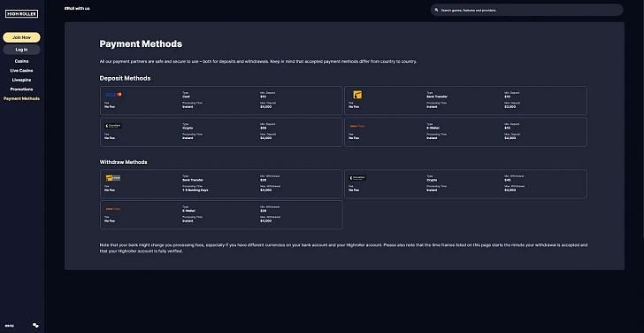Image resolution: width=644 pixels, height=333 pixels.
Task: Open the live chat icon at bottom left
Action: tap(35, 326)
